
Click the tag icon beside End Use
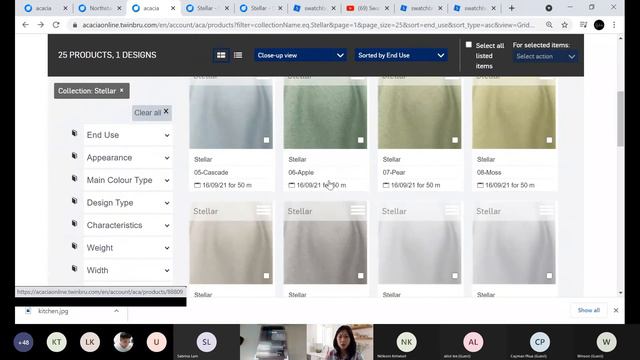pos(74,133)
